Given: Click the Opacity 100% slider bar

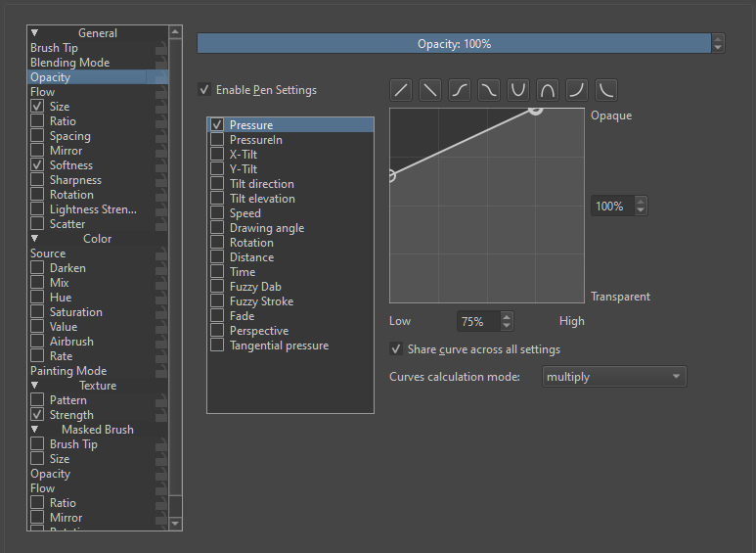Looking at the screenshot, I should pos(454,43).
